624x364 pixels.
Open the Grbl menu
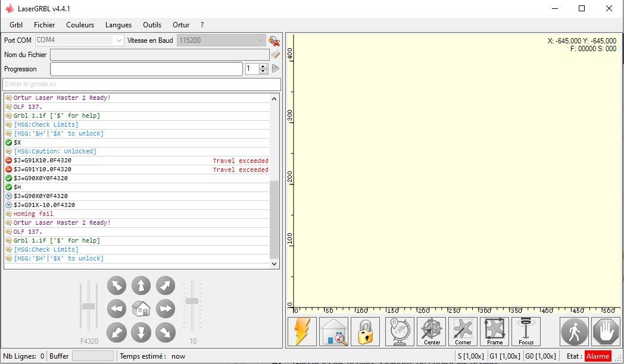click(x=16, y=24)
